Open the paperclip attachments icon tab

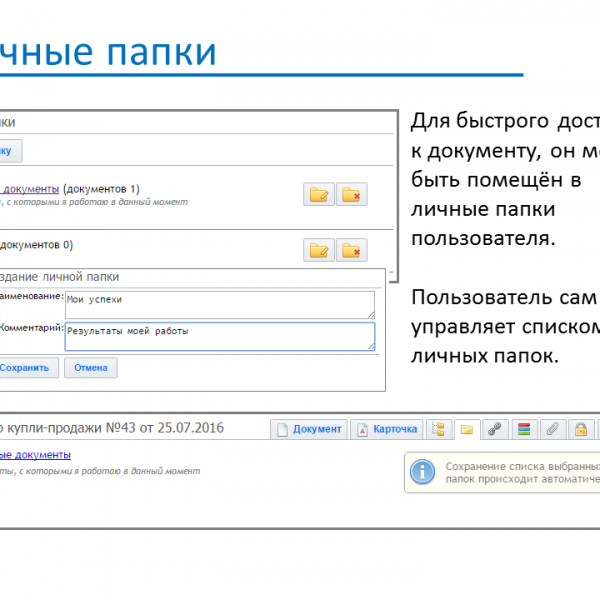(x=550, y=429)
